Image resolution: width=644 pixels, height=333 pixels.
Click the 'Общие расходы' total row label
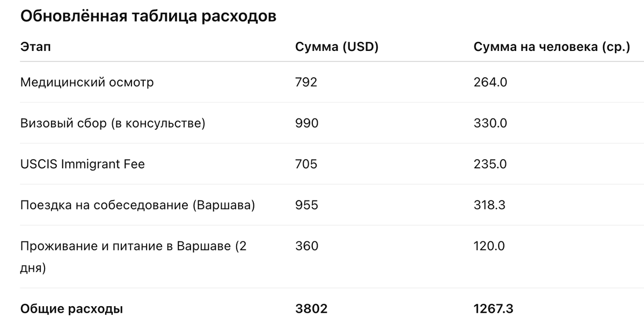point(71,309)
